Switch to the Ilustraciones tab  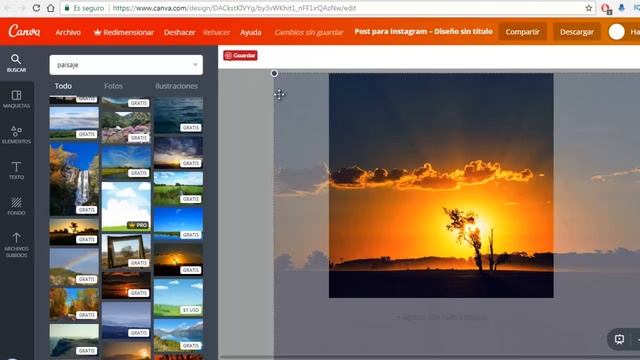click(x=176, y=86)
